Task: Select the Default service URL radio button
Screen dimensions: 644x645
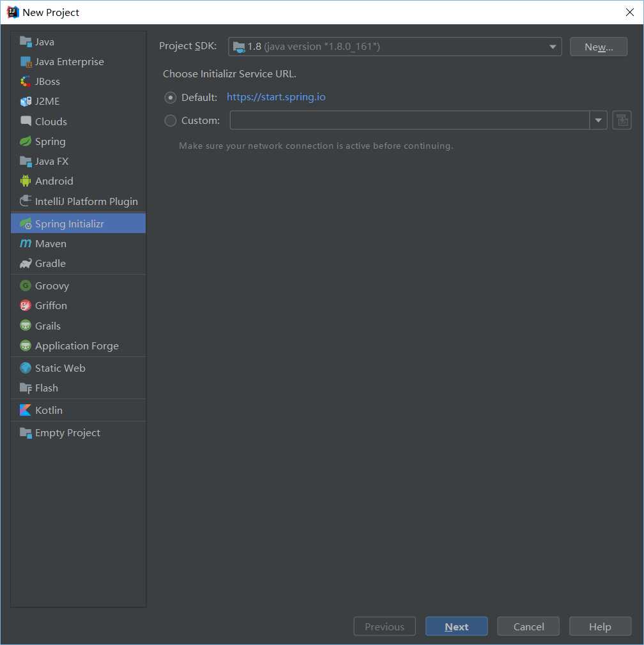Action: coord(171,98)
